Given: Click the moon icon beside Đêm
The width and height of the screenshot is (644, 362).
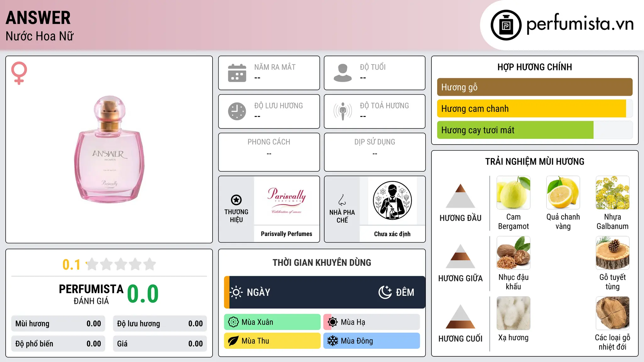Looking at the screenshot, I should point(385,292).
